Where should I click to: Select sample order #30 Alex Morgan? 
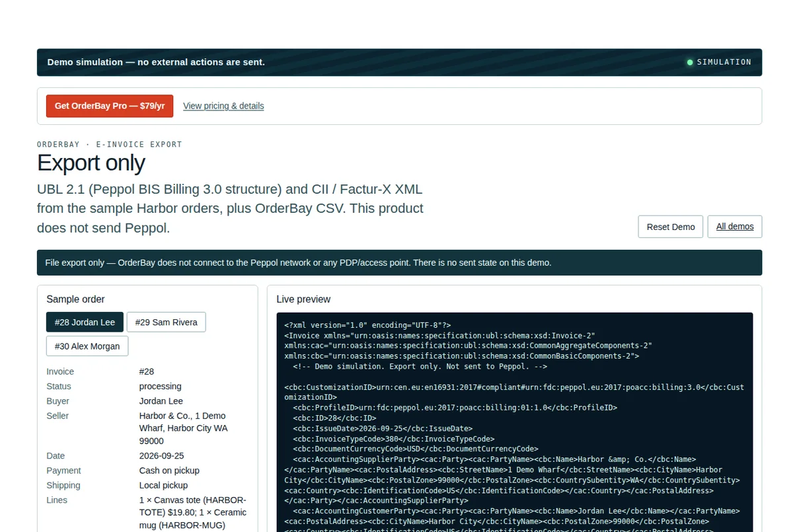coord(87,346)
